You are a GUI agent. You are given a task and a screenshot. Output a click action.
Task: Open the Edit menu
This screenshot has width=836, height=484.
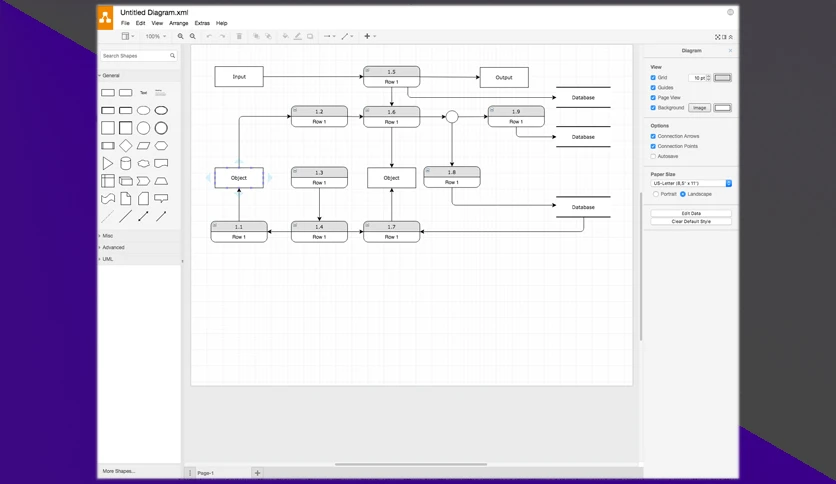140,23
